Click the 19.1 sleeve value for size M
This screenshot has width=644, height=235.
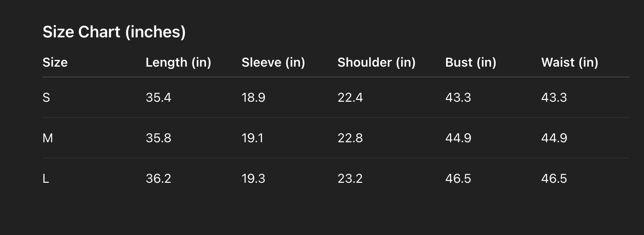[252, 138]
